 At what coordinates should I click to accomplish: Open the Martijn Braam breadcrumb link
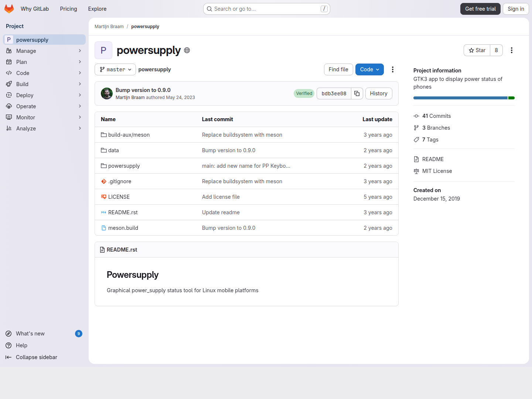109,27
